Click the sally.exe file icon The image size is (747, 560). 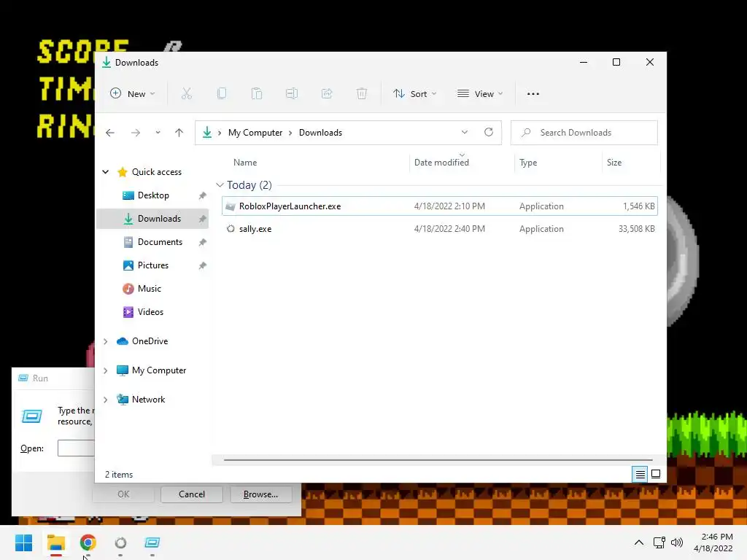click(231, 228)
